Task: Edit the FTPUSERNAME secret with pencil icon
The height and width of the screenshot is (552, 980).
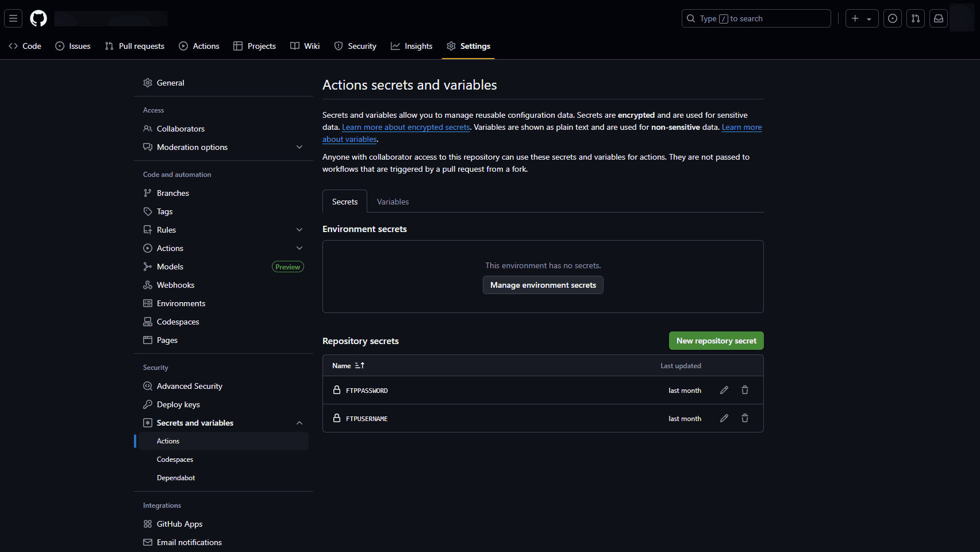Action: [x=724, y=418]
